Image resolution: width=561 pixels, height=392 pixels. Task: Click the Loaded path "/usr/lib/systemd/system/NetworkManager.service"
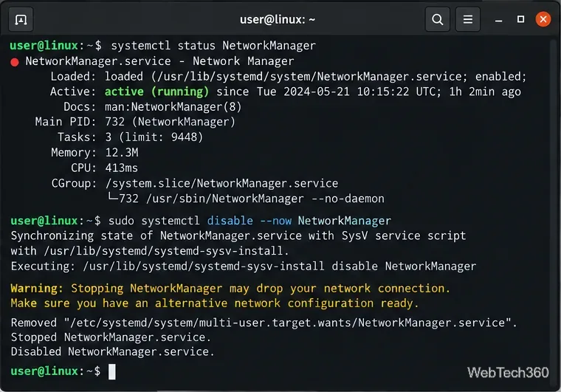pos(310,77)
